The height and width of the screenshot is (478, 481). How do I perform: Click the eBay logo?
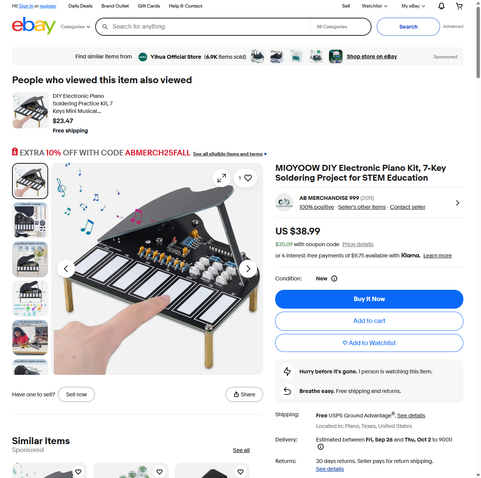pyautogui.click(x=34, y=26)
